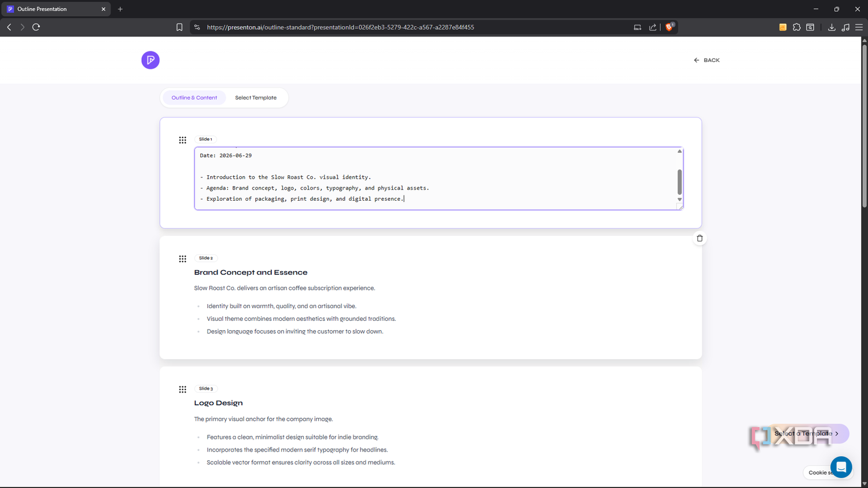Minimize the browser window
The height and width of the screenshot is (488, 868).
point(816,9)
